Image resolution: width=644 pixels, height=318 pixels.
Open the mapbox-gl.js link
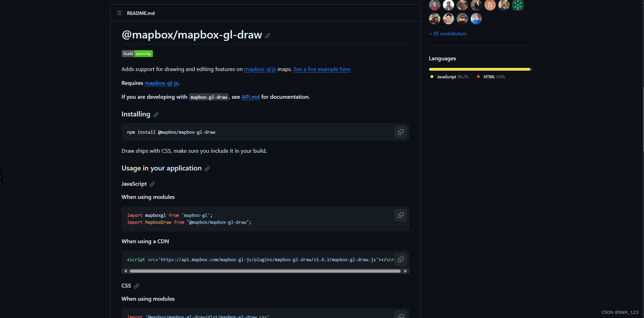pyautogui.click(x=260, y=69)
